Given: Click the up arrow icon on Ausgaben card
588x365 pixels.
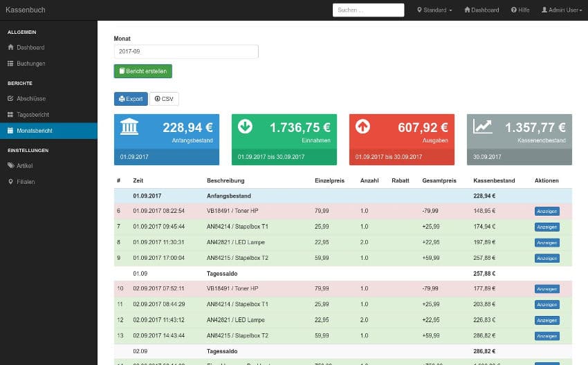Looking at the screenshot, I should (x=363, y=127).
